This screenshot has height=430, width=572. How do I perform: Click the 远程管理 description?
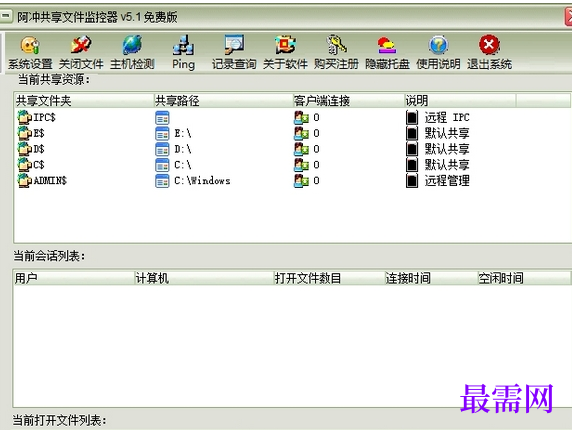tap(447, 181)
